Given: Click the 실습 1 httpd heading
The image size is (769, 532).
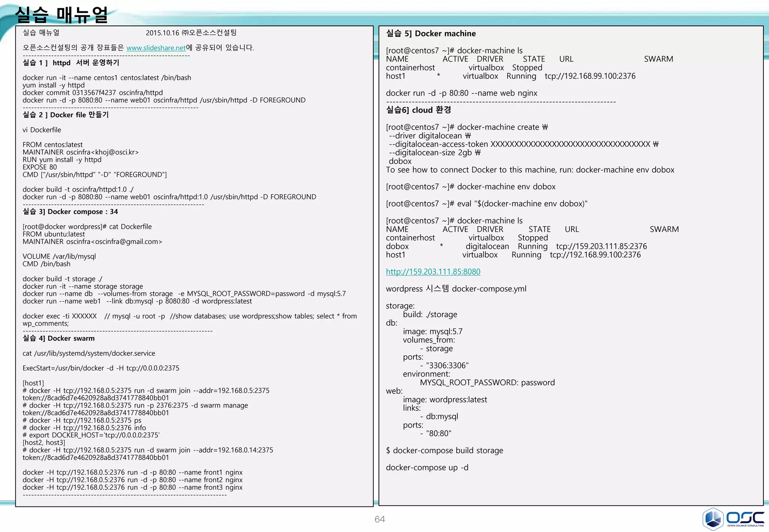Looking at the screenshot, I should pos(71,63).
